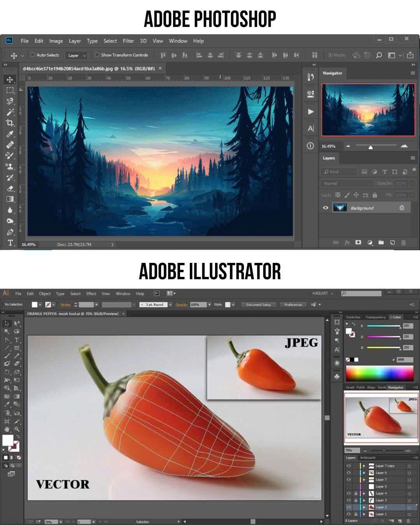
Task: Select the Photoshop Type tool
Action: pyautogui.click(x=10, y=243)
